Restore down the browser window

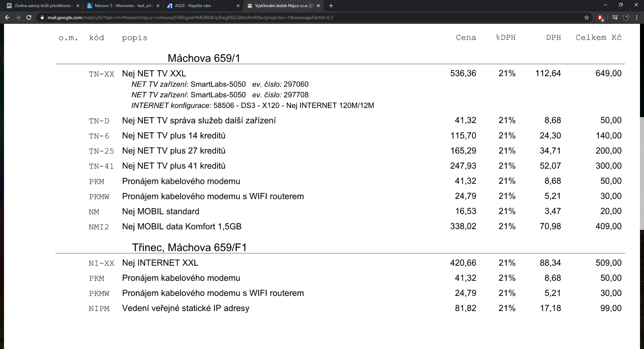pos(621,5)
